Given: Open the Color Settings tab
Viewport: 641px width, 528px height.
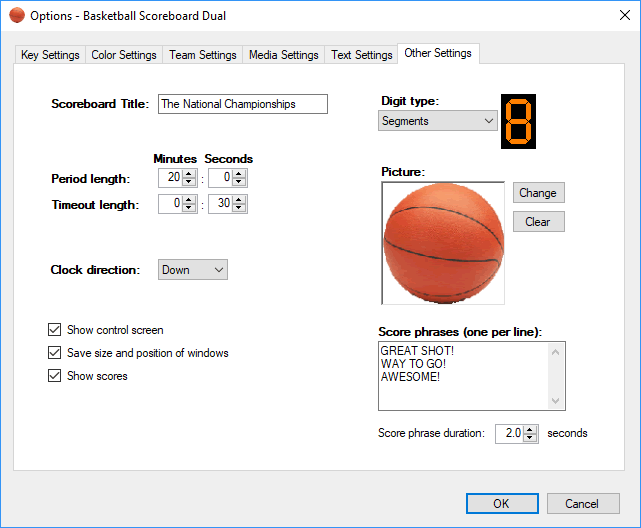Looking at the screenshot, I should (124, 55).
